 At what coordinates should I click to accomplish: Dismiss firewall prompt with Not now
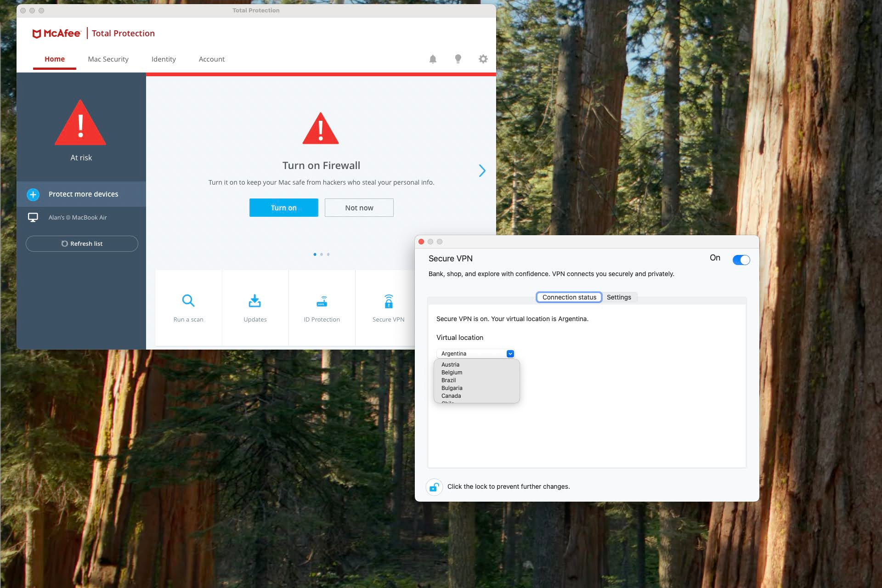(358, 208)
